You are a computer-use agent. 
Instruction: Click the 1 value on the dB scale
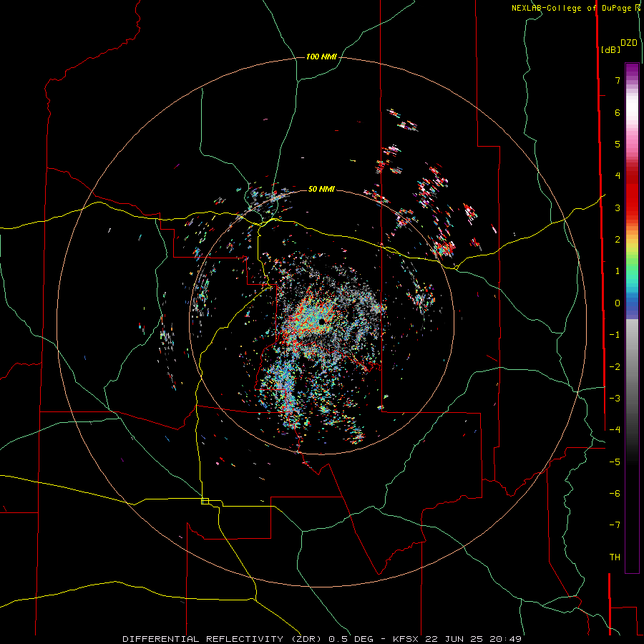click(618, 271)
